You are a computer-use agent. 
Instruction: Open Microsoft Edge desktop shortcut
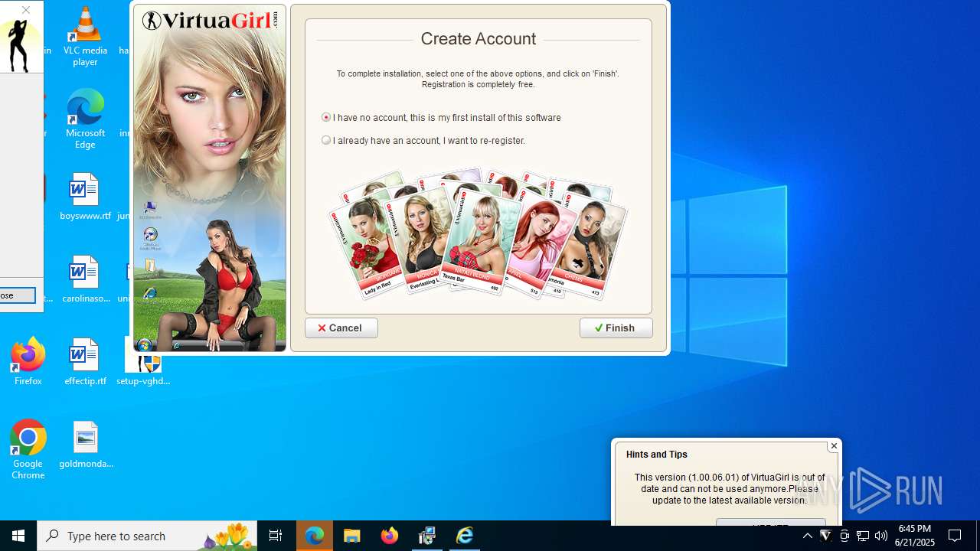click(85, 119)
